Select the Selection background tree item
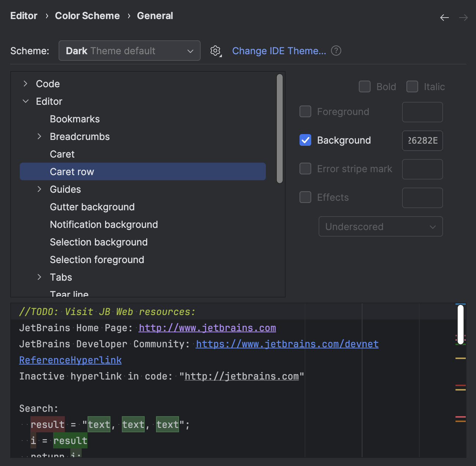 98,242
